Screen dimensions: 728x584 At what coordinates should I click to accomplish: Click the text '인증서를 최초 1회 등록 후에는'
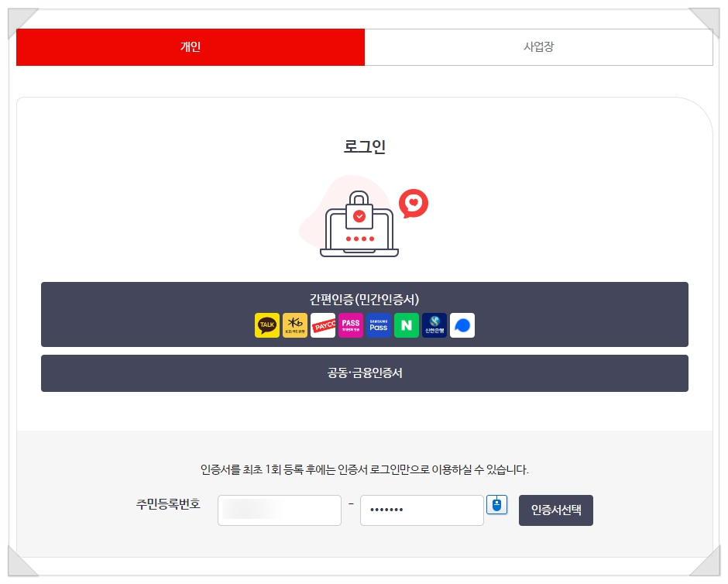[x=268, y=470]
